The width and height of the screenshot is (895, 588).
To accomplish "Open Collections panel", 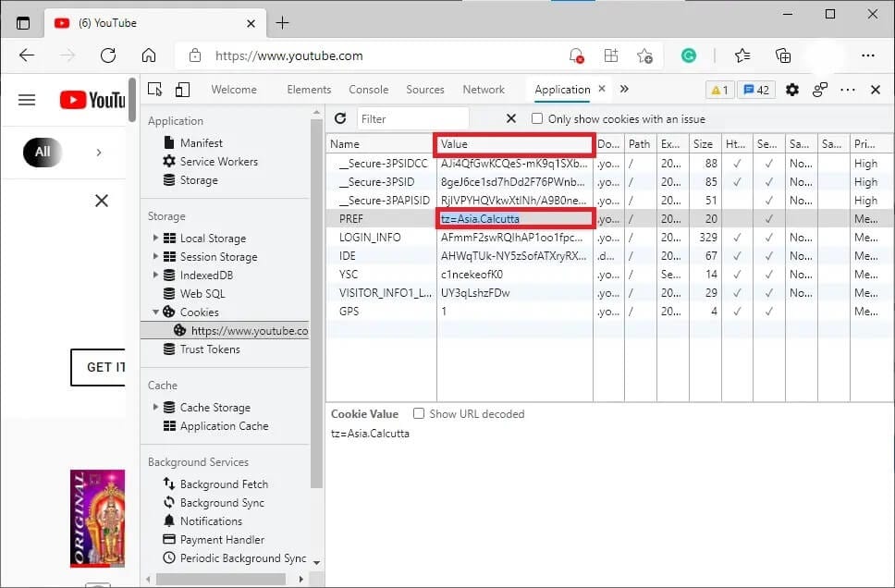I will click(x=783, y=55).
